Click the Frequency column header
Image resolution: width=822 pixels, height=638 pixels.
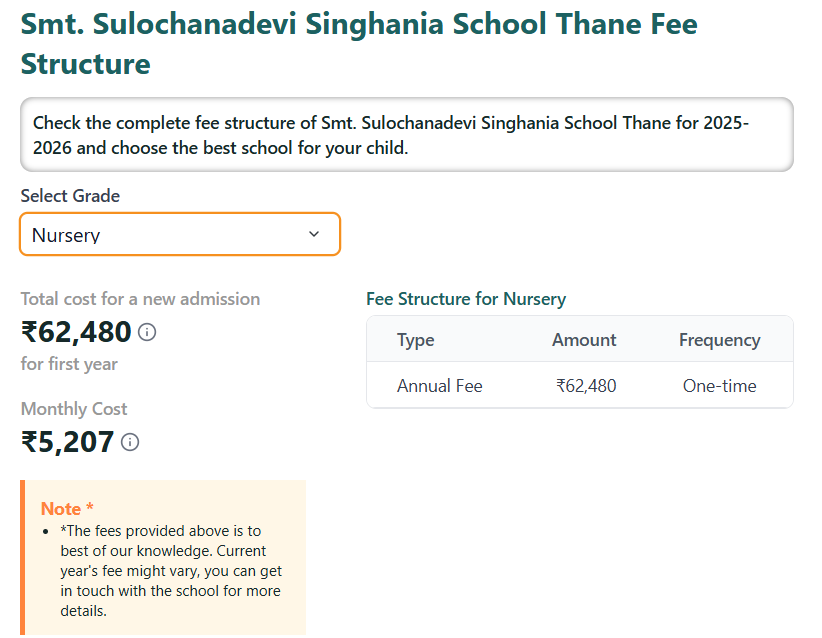pos(719,340)
